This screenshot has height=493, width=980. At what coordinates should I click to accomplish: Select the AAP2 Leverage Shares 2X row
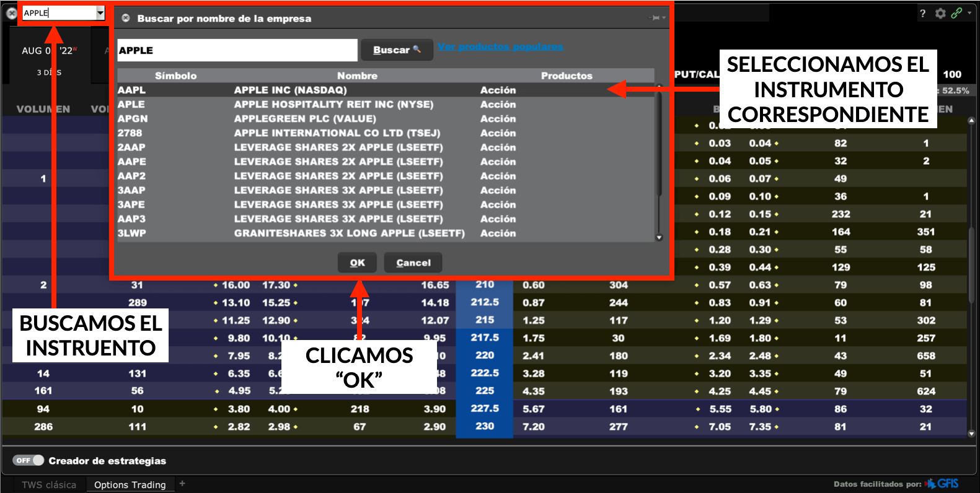[386, 175]
